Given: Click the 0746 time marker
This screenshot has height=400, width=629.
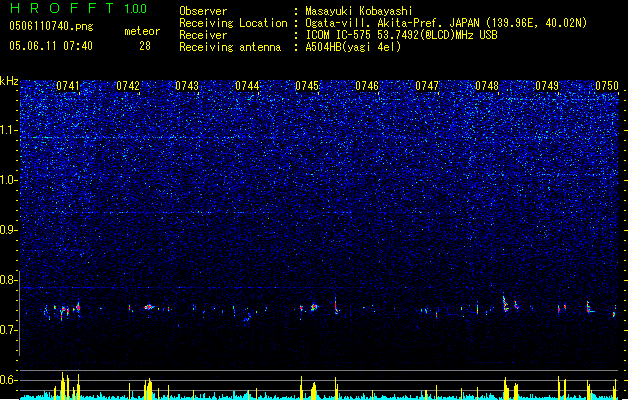Looking at the screenshot, I should pos(367,86).
